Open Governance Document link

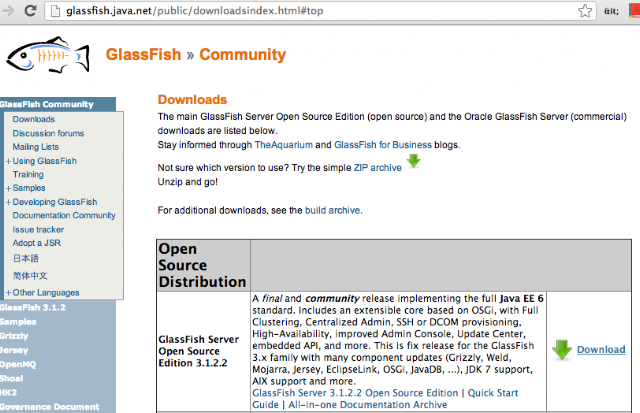click(x=49, y=407)
